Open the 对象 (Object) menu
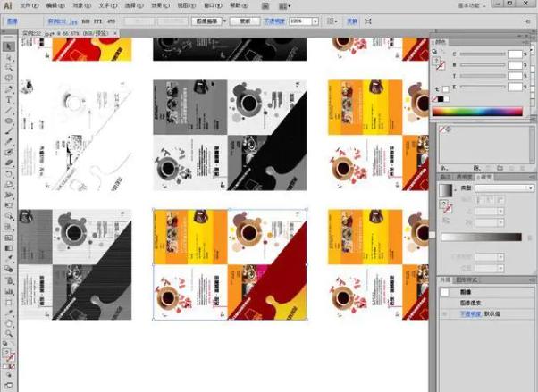 tap(81, 5)
